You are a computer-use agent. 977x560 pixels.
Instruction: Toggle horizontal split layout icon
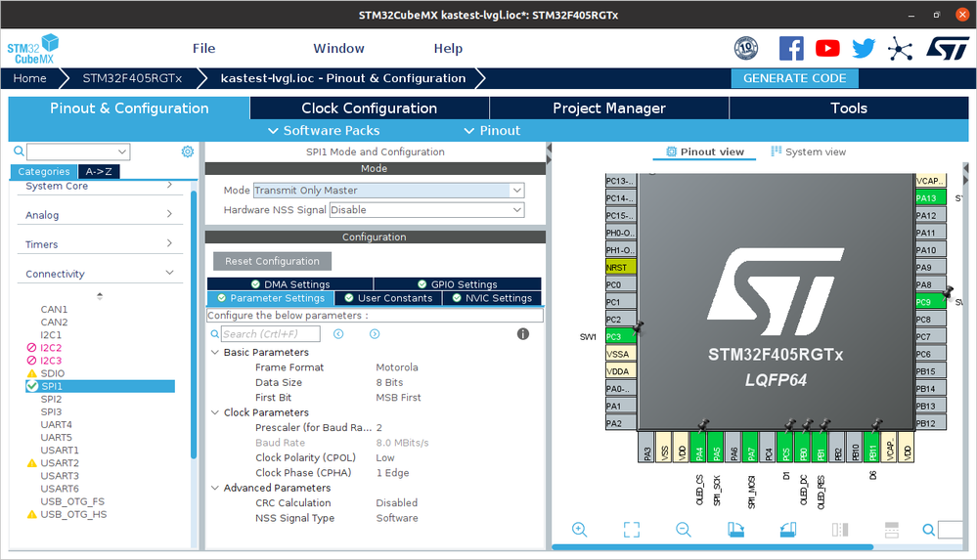point(892,530)
